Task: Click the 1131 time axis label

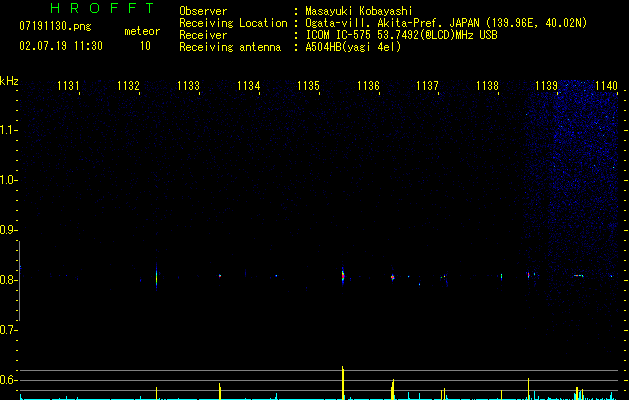Action: pyautogui.click(x=68, y=86)
